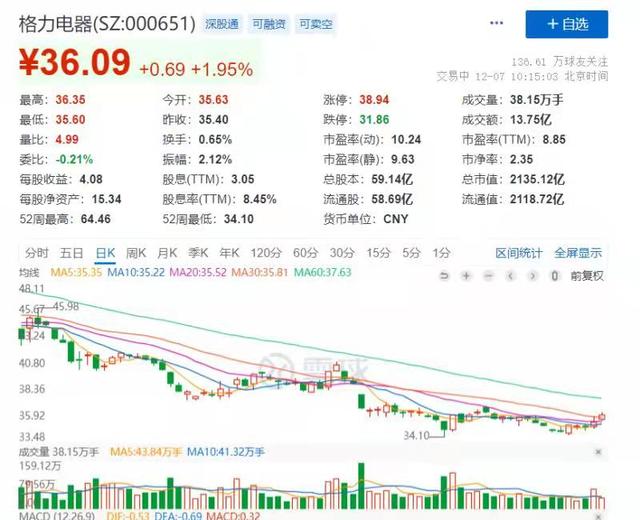Zoom out chart with minus icon

click(488, 276)
